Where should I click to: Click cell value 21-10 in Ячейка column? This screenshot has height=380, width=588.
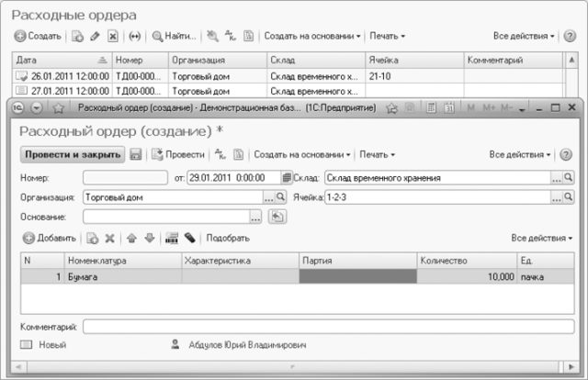click(379, 76)
